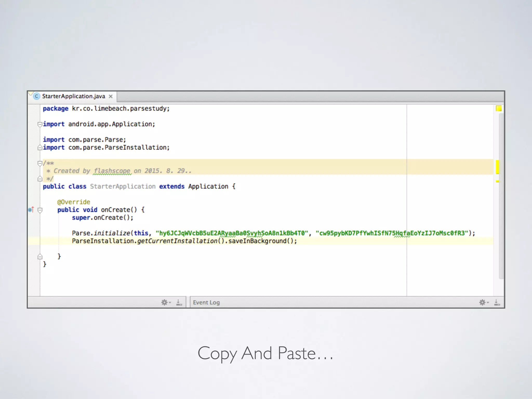Collapse the onCreate method fold marker

40,210
